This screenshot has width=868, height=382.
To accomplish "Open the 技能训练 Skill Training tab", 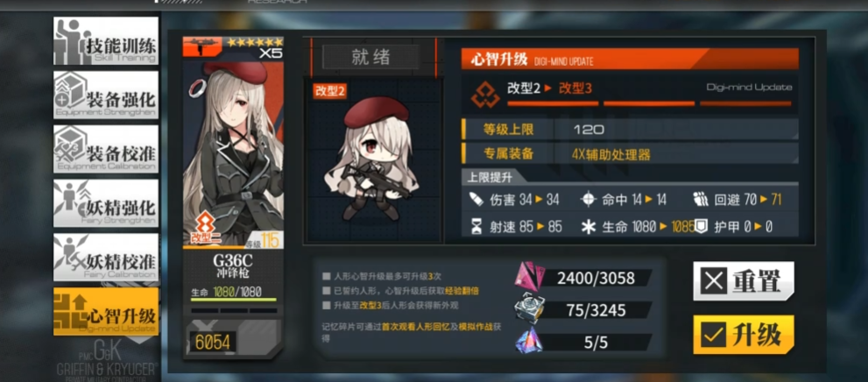I will [x=106, y=41].
